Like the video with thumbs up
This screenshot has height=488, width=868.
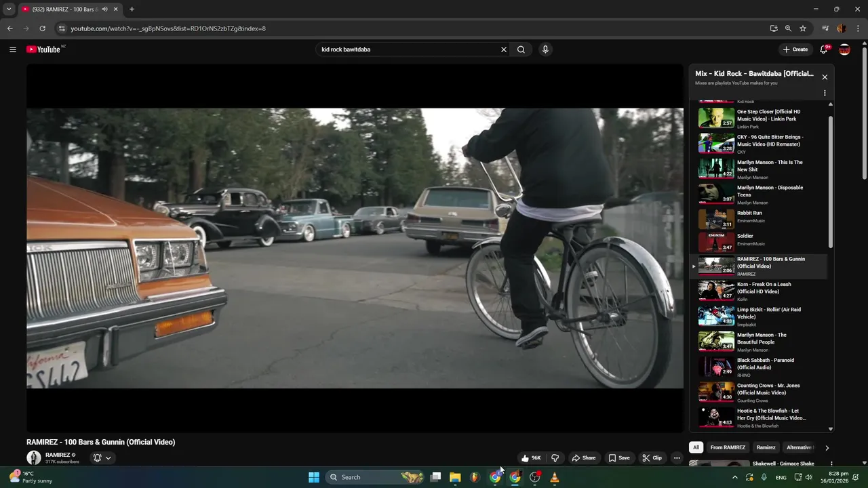[531, 457]
